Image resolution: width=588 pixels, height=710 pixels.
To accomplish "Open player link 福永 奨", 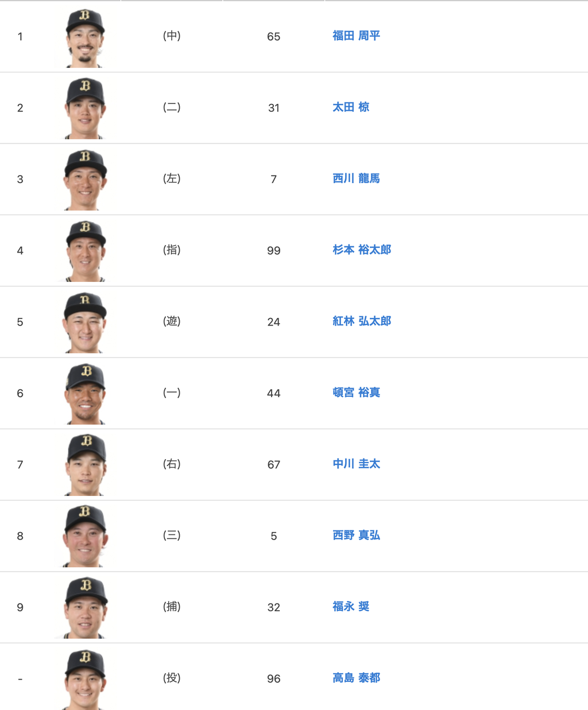I will tap(351, 607).
